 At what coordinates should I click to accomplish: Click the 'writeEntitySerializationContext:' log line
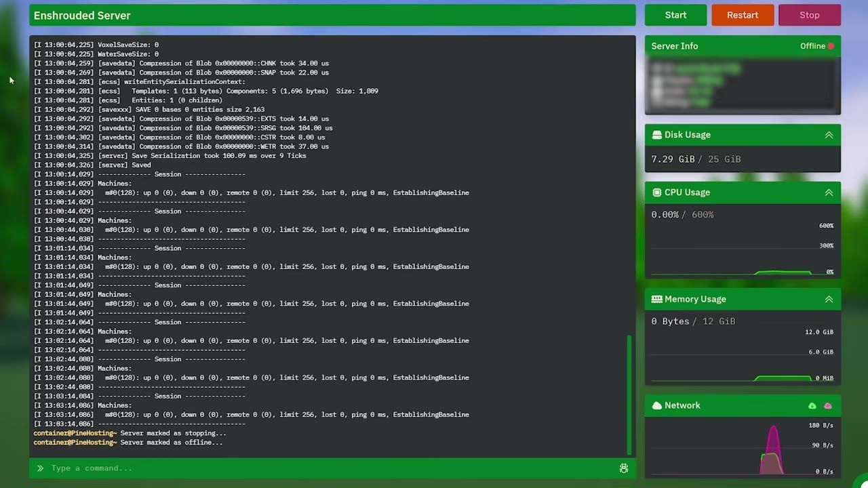pyautogui.click(x=140, y=82)
